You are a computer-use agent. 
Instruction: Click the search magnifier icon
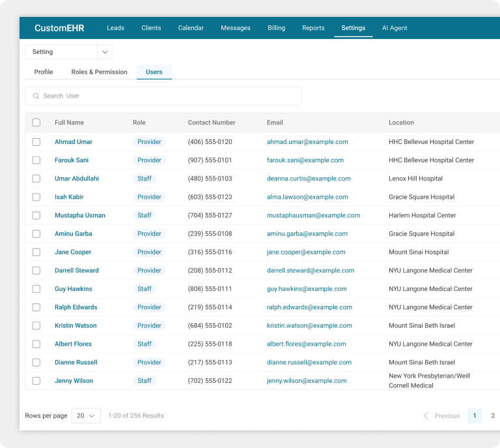[36, 96]
